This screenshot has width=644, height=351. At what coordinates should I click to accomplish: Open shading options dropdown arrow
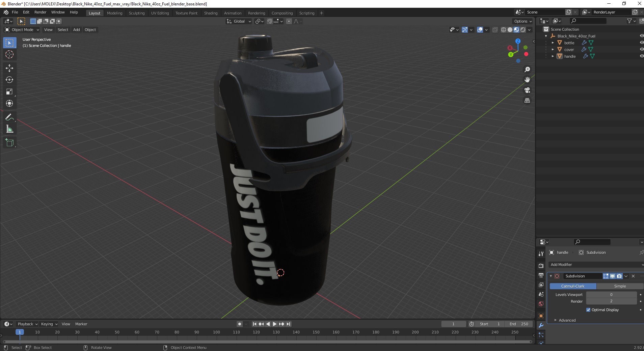click(x=529, y=30)
